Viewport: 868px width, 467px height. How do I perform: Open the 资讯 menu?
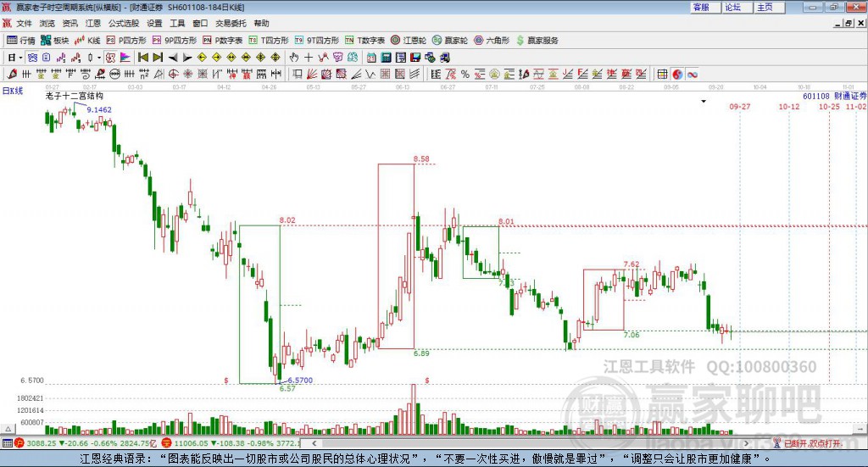(70, 23)
